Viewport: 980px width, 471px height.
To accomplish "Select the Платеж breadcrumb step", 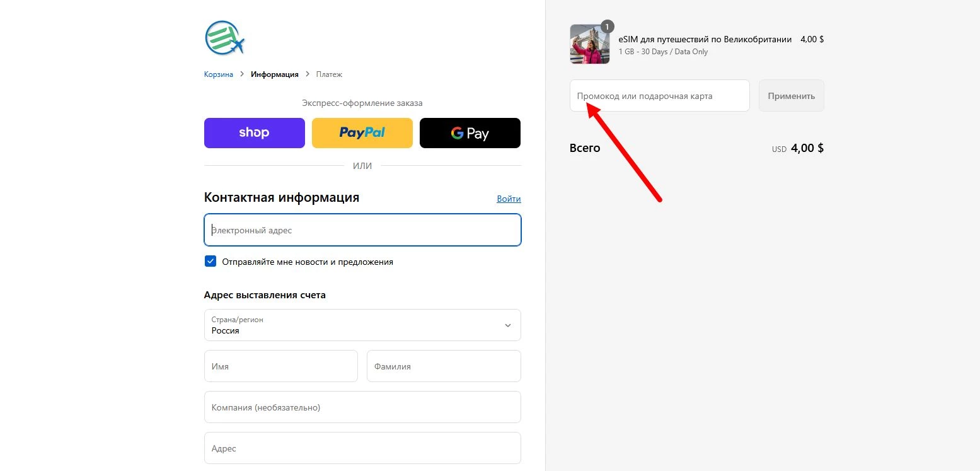I will 329,74.
